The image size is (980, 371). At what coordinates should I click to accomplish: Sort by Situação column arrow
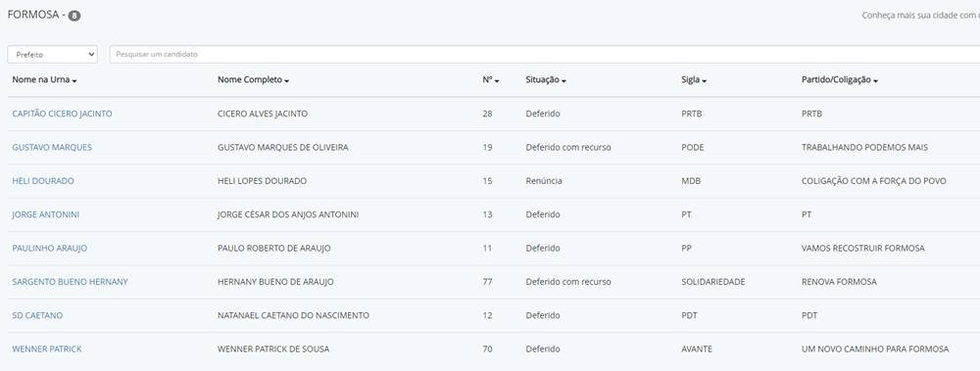click(x=563, y=81)
